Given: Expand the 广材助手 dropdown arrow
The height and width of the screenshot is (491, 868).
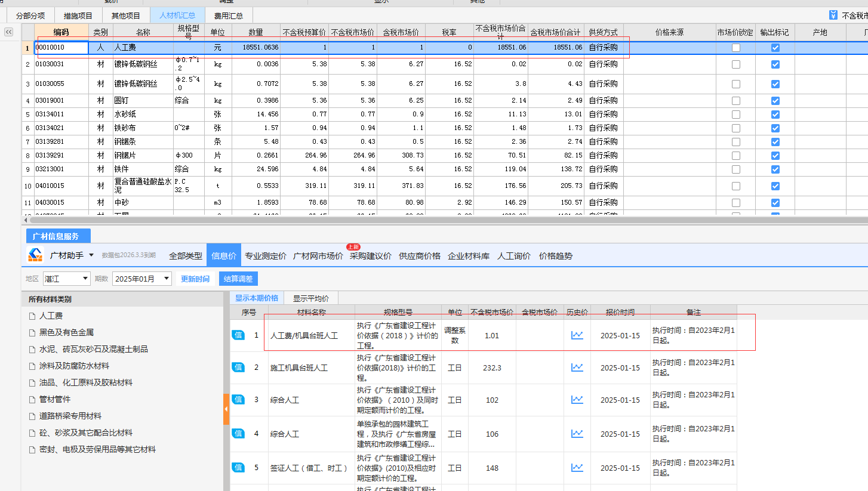Looking at the screenshot, I should pyautogui.click(x=91, y=255).
